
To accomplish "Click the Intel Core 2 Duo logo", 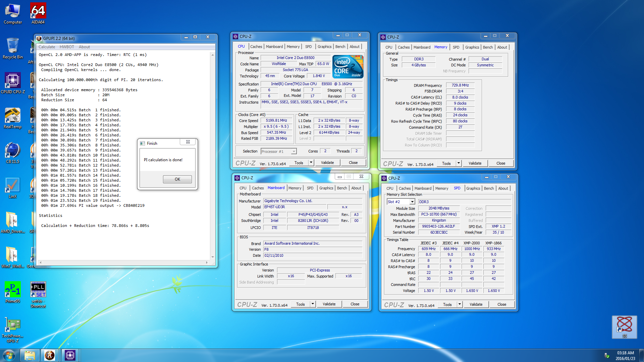I will [348, 66].
